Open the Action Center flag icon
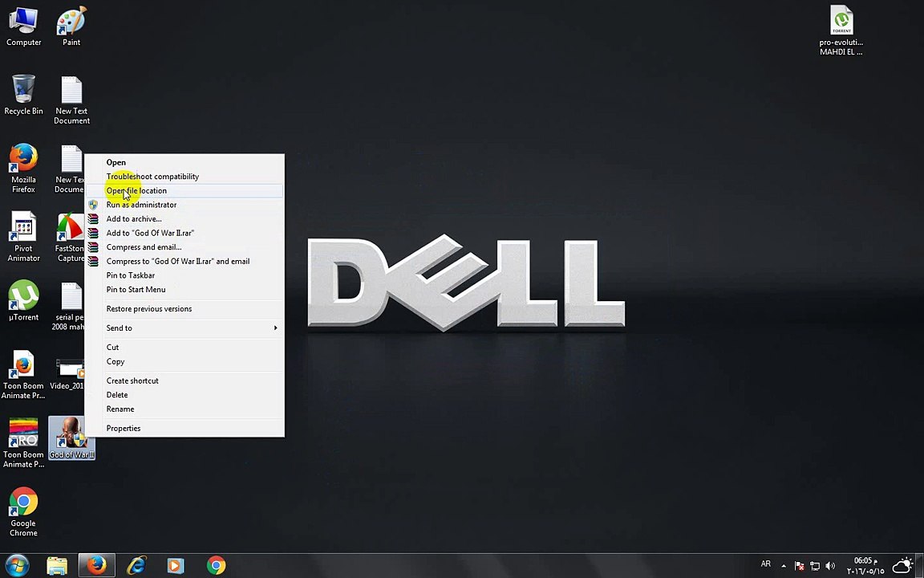924x578 pixels. coord(799,566)
